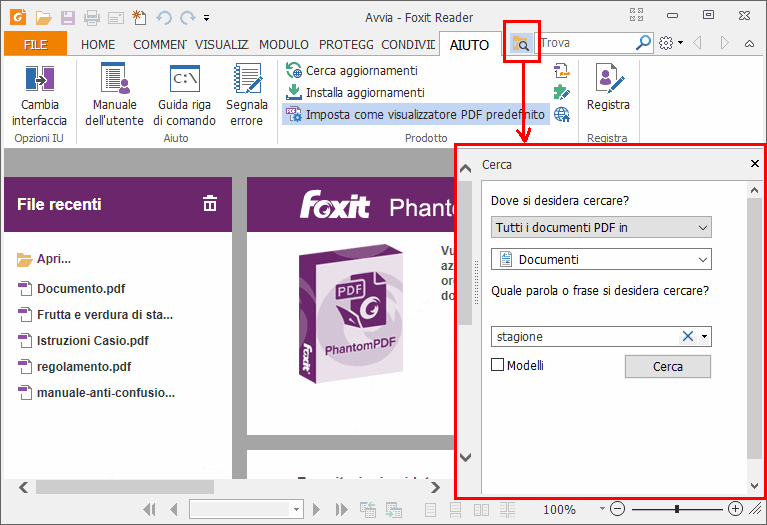This screenshot has height=525, width=767.
Task: Clear recent files with trash icon
Action: (210, 203)
